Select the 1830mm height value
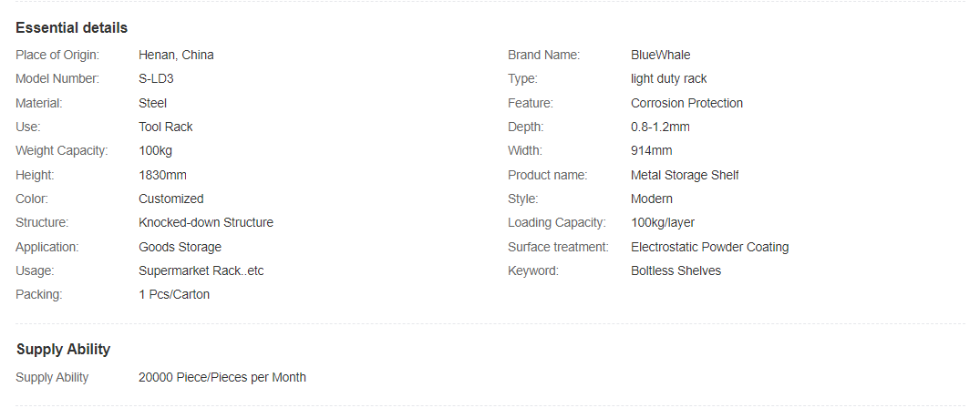The image size is (980, 408). [162, 175]
